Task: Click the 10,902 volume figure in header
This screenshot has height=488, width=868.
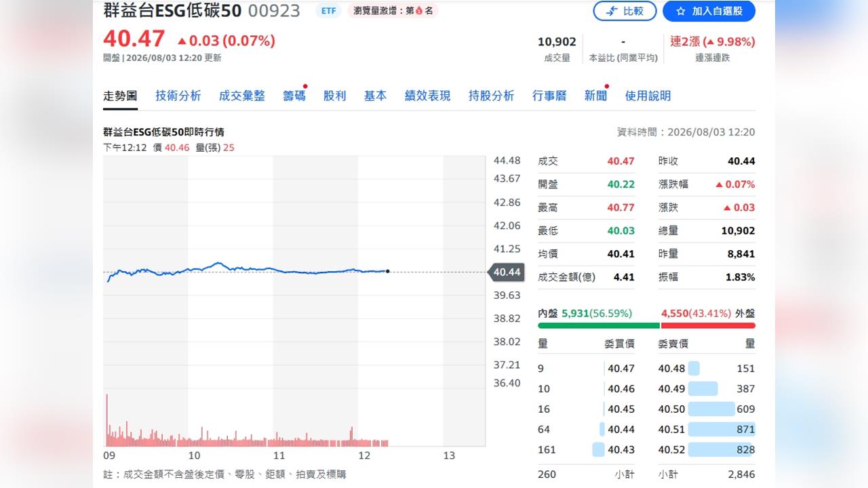Action: point(557,41)
